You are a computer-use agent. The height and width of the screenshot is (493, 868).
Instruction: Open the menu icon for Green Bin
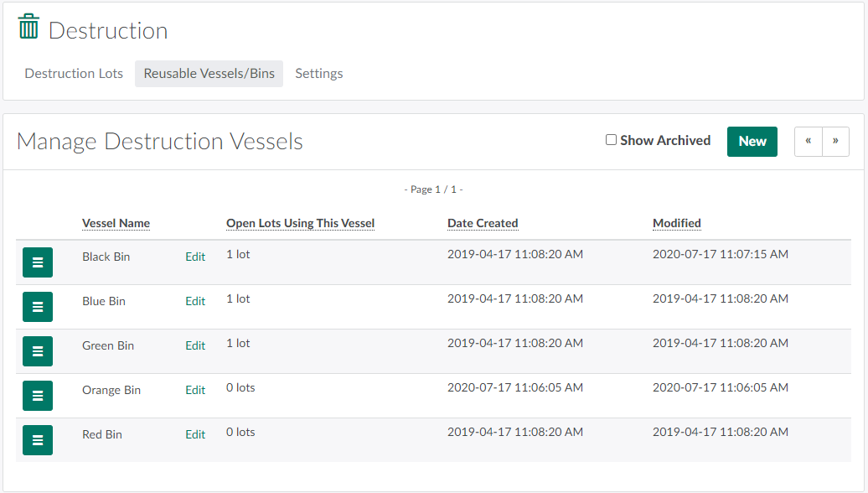tap(38, 351)
